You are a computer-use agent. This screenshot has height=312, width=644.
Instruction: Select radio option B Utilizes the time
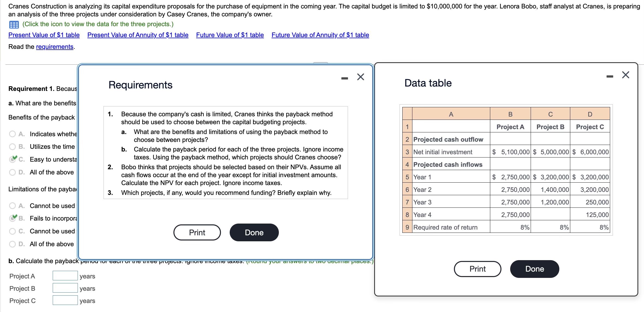coord(12,146)
